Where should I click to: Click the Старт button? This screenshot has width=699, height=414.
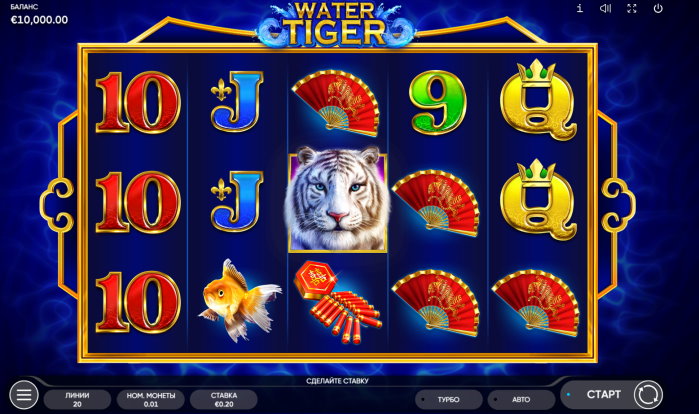pyautogui.click(x=604, y=394)
